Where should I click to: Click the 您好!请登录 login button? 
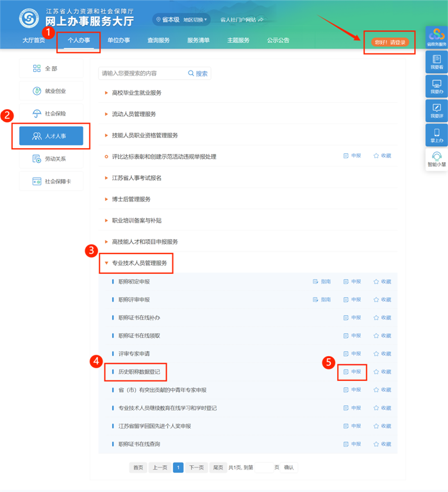(390, 42)
